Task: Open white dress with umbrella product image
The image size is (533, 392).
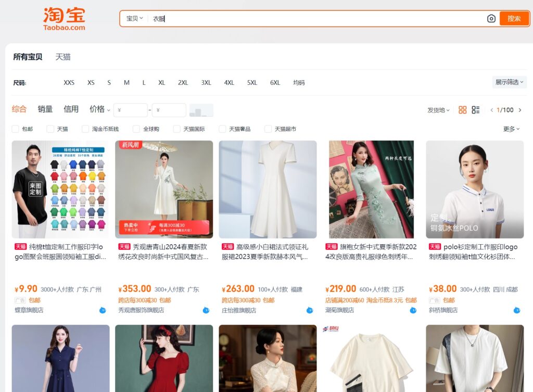Action: [164, 189]
